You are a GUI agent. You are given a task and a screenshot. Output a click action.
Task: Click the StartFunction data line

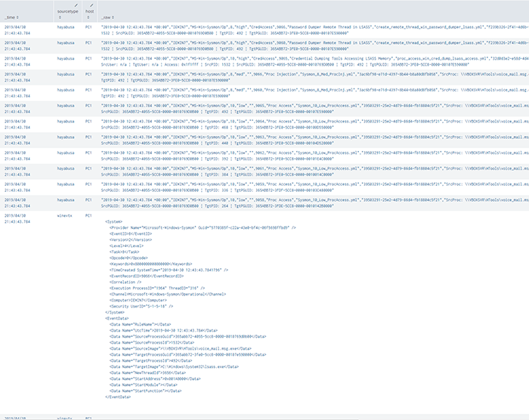point(145,391)
